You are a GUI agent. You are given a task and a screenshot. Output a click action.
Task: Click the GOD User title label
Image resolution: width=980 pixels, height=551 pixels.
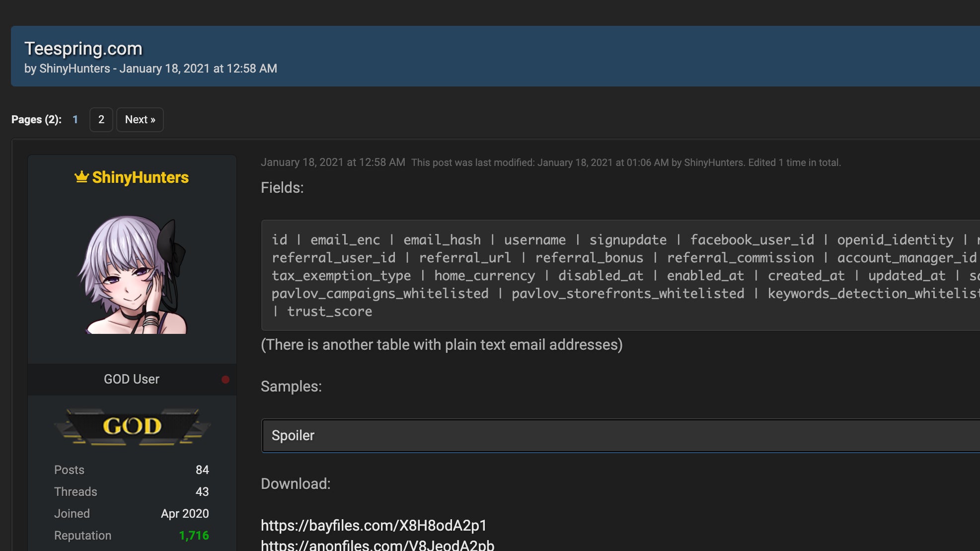click(131, 379)
